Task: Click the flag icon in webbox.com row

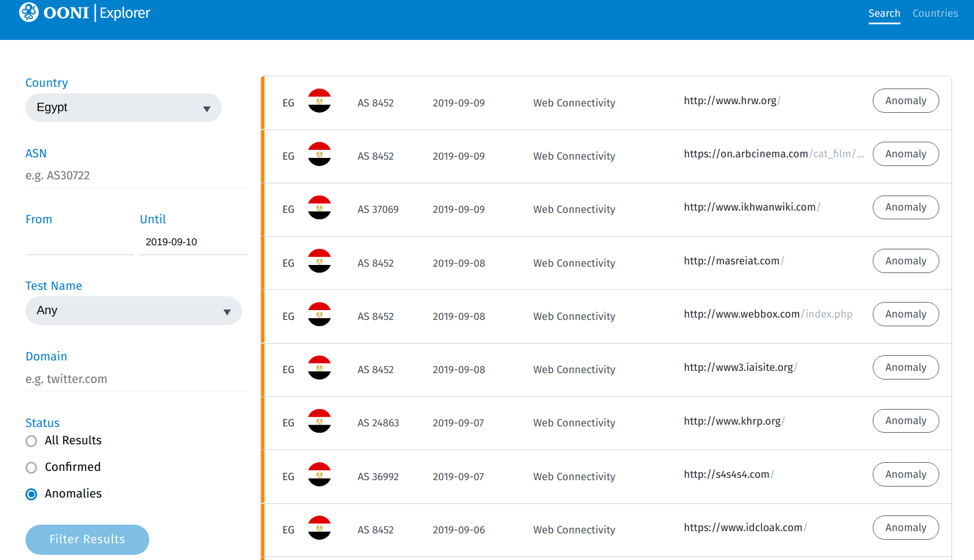Action: [319, 315]
